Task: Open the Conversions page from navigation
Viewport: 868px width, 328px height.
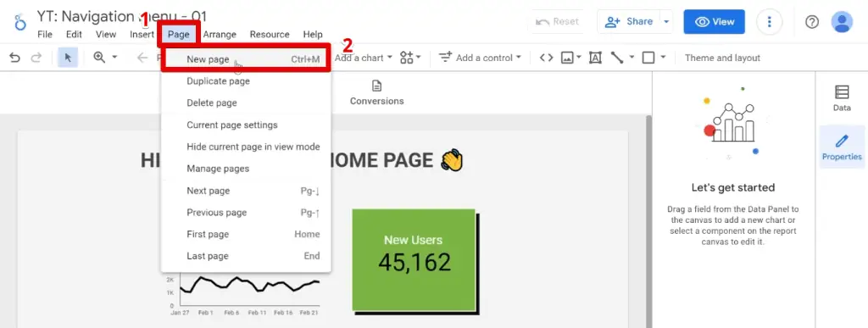Action: click(376, 93)
